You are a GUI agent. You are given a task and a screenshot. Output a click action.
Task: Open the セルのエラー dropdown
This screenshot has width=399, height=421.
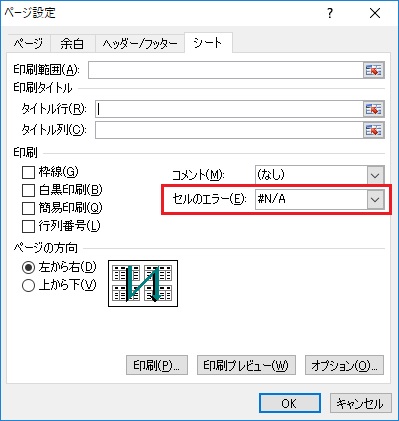pos(375,200)
